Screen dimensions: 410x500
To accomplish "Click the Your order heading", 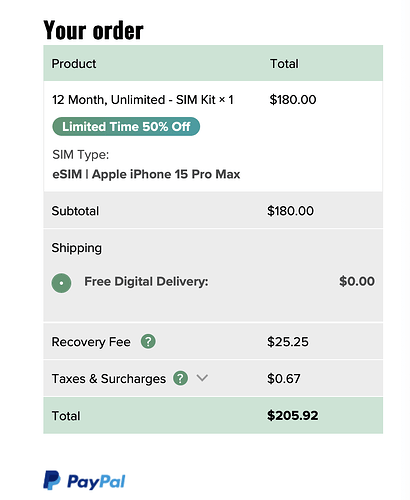I will (93, 31).
